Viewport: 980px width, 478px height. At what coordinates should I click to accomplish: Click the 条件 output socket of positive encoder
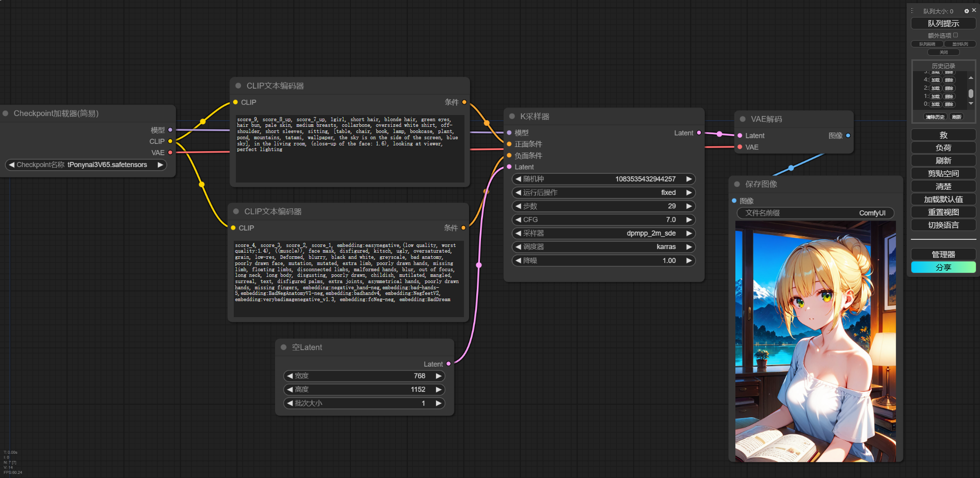tap(464, 102)
